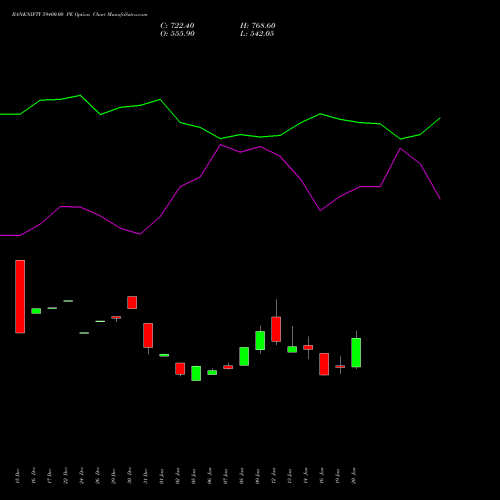Click the low price value L: 542.05
The height and width of the screenshot is (500, 500).
257,34
